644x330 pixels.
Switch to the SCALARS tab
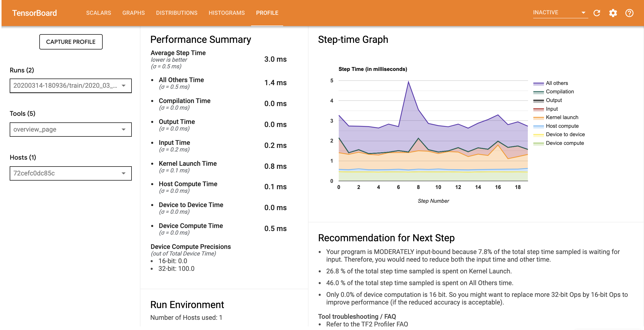(x=98, y=13)
